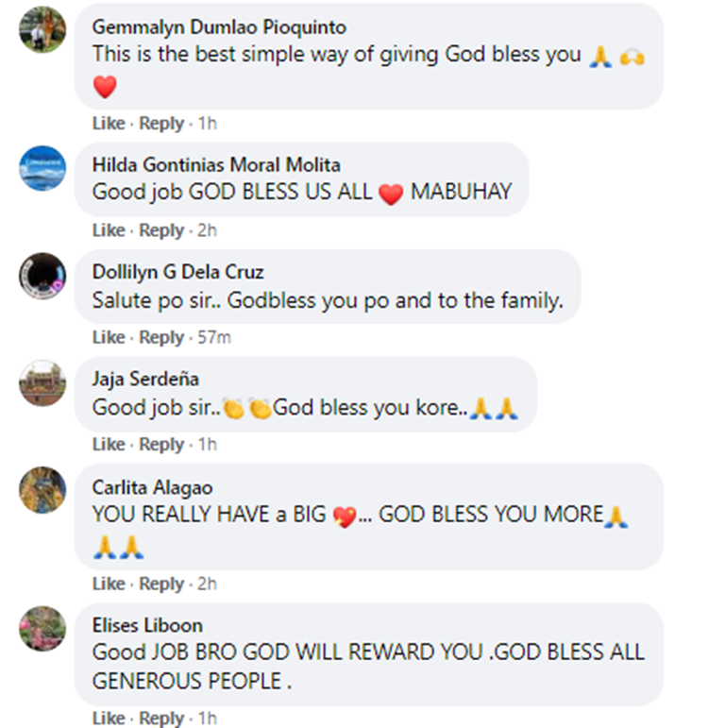The image size is (708, 728).
Task: Open Hilda Gontinias Moral Molita's avatar
Action: coord(42,168)
